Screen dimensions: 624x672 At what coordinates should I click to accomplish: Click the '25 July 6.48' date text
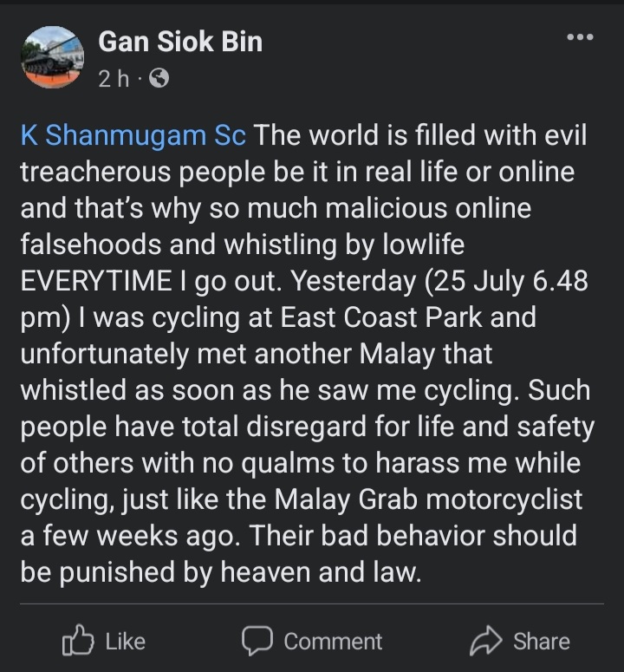pos(517,281)
